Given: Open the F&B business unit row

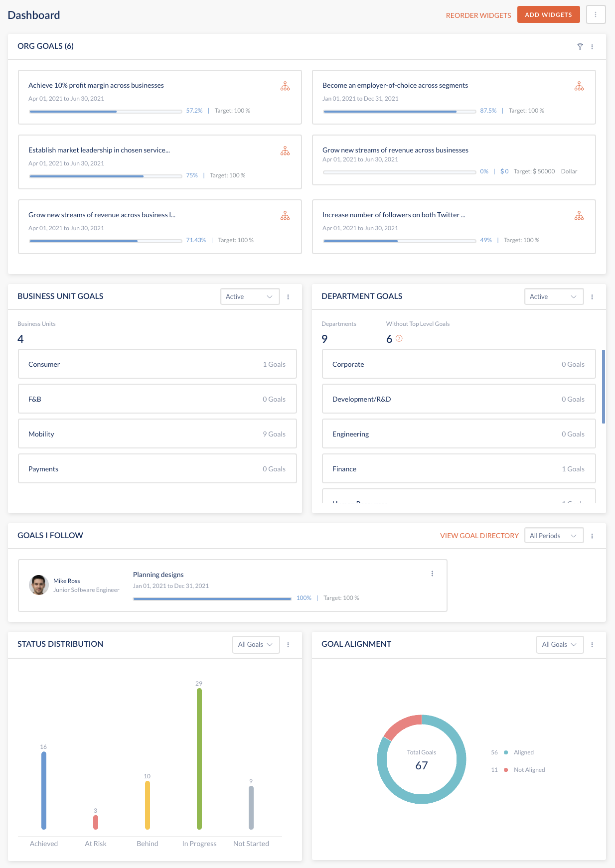Looking at the screenshot, I should [157, 399].
